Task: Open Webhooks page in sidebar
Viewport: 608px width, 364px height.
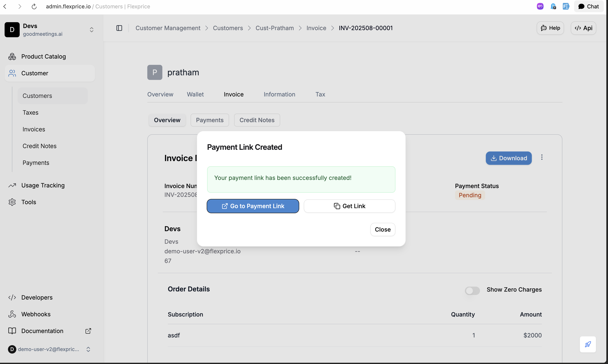Action: [x=36, y=314]
